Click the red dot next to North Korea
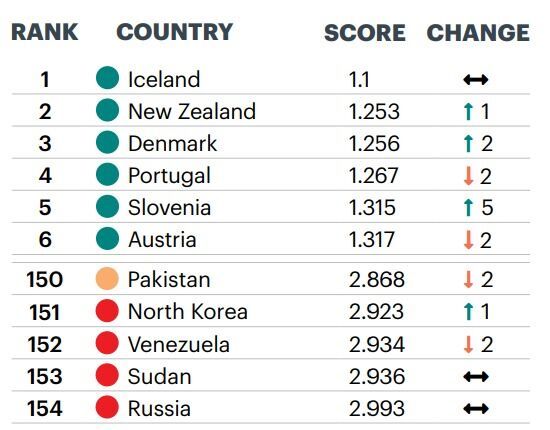Image resolution: width=550 pixels, height=430 pixels. 107,311
